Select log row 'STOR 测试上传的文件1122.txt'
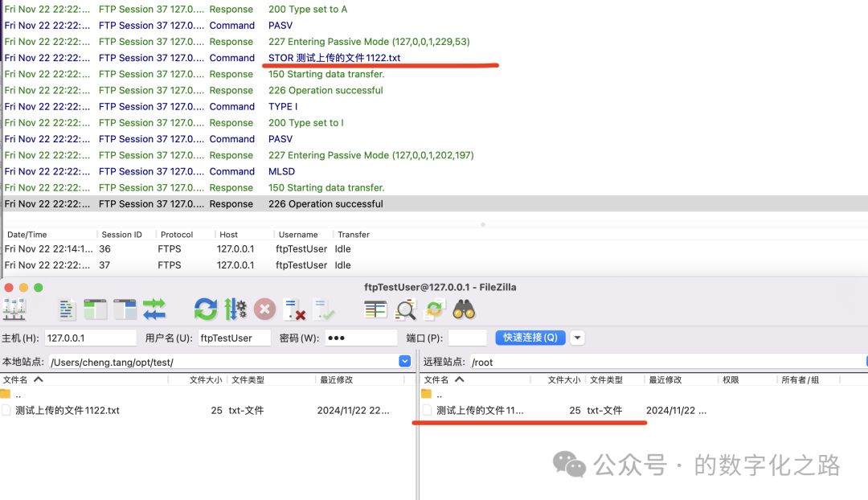The width and height of the screenshot is (868, 500). coord(436,58)
